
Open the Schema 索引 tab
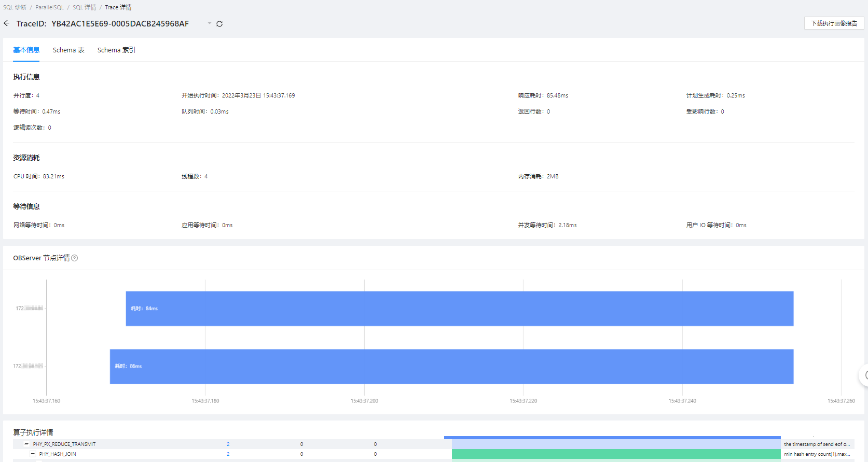(x=116, y=50)
